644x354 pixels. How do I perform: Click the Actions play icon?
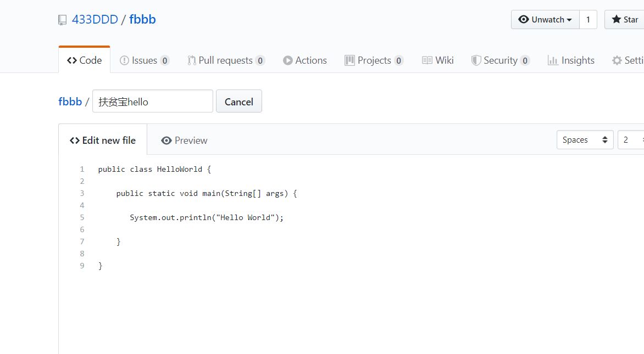click(288, 60)
